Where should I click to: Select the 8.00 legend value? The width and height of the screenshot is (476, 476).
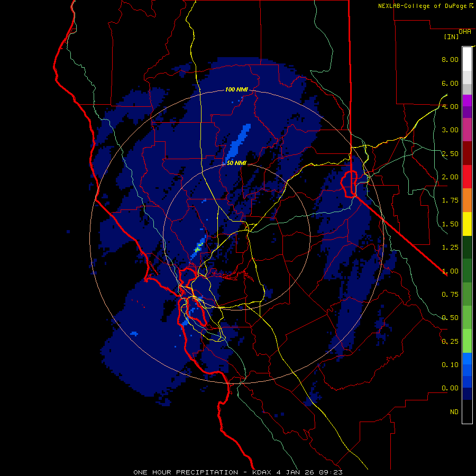450,59
